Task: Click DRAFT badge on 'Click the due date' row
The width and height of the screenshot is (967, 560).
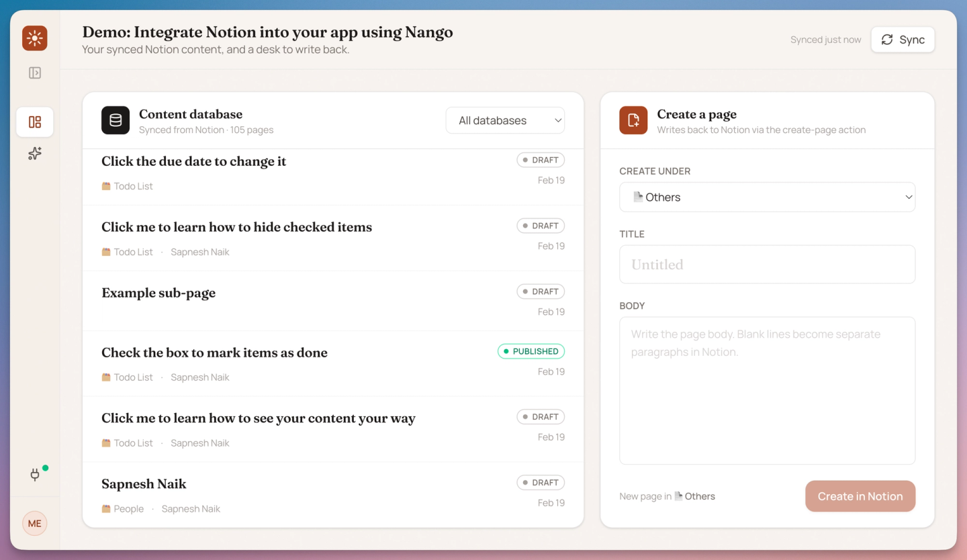Action: tap(541, 160)
